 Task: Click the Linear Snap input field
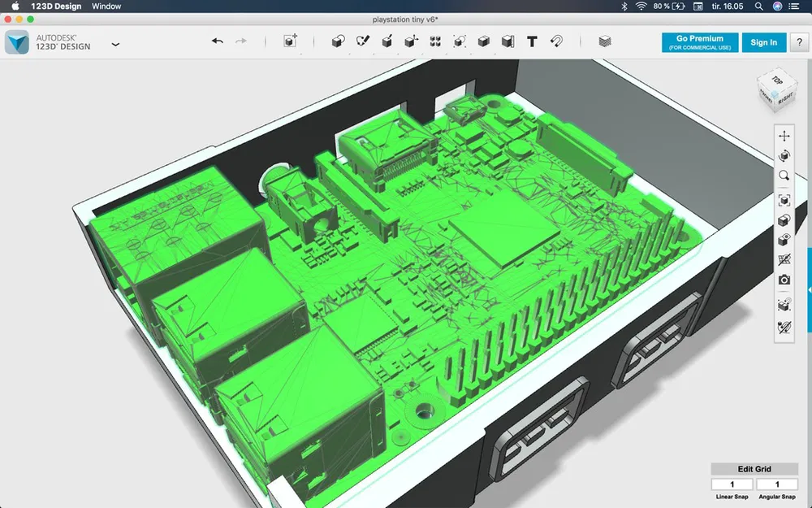click(x=732, y=483)
